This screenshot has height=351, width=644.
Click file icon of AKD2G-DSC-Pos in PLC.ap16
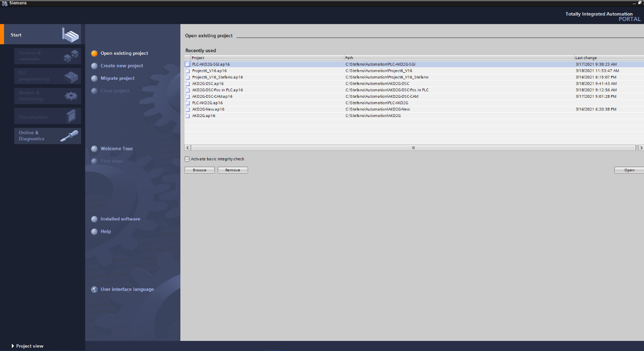pos(187,90)
